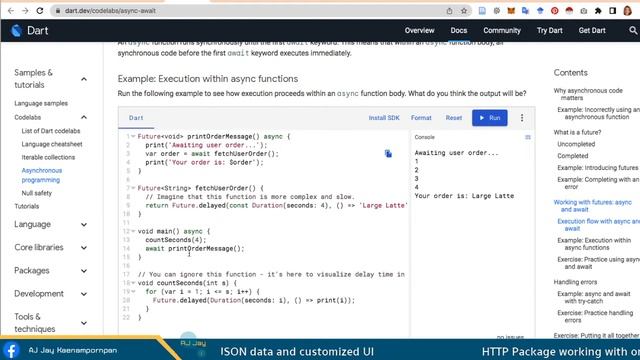Screen dimensions: 640x360
Task: Jump to Completed in contents
Action: pos(573,156)
